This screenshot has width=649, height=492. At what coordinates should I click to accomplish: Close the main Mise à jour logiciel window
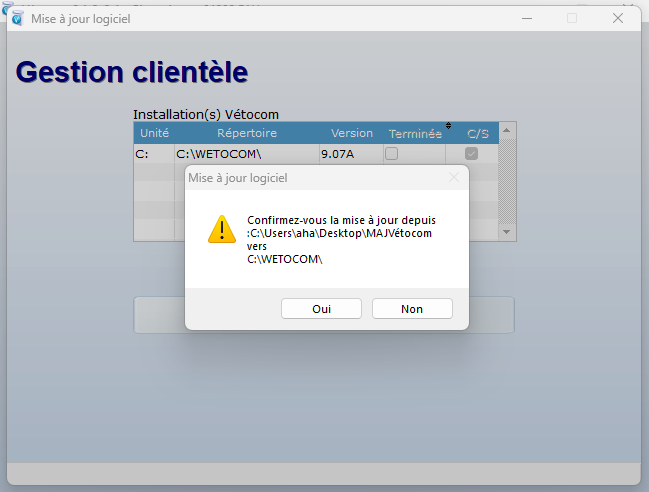pyautogui.click(x=618, y=18)
